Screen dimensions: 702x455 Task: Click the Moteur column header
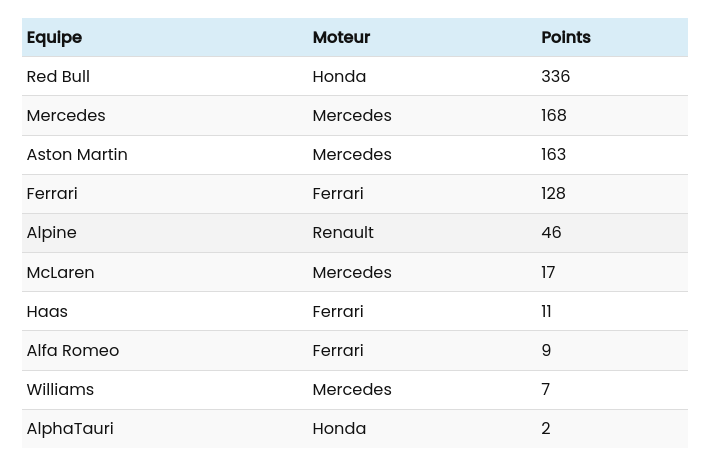click(x=341, y=37)
